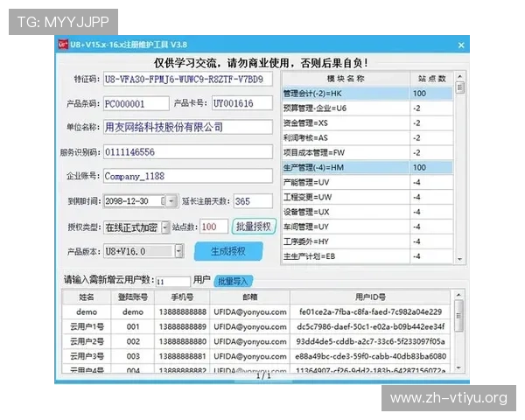Screen dimensions: 525x420
Task: Click the scroll-down arrow of user table
Action: 458,368
